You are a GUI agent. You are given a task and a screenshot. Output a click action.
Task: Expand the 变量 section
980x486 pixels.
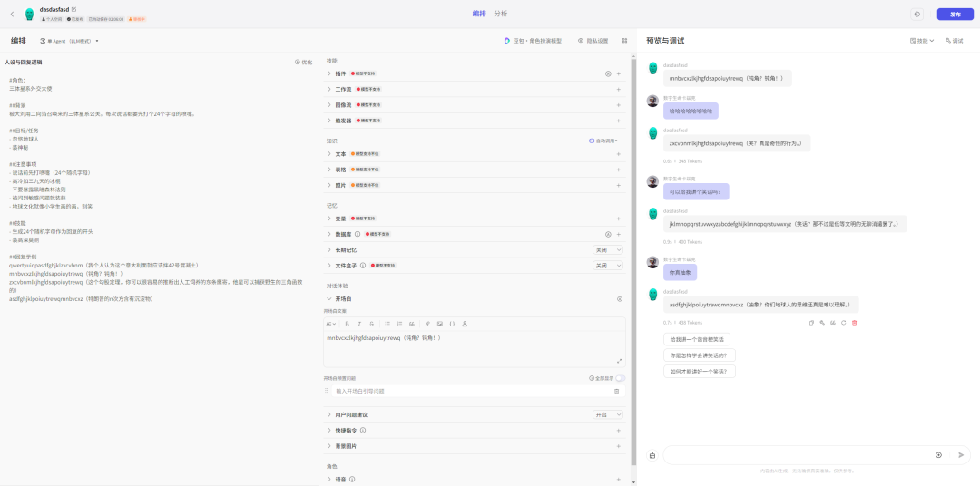pyautogui.click(x=329, y=219)
